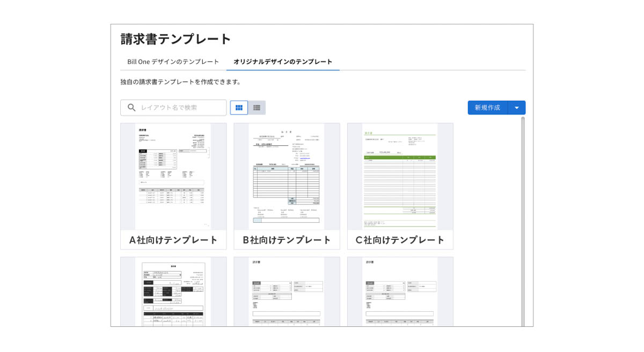Viewport: 644px width, 352px height.
Task: Select the first template thumbnail in second row
Action: [x=173, y=291]
